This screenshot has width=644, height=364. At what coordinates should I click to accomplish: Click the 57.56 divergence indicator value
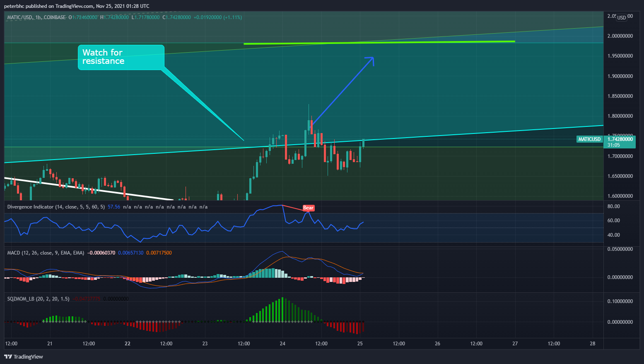[x=114, y=206]
